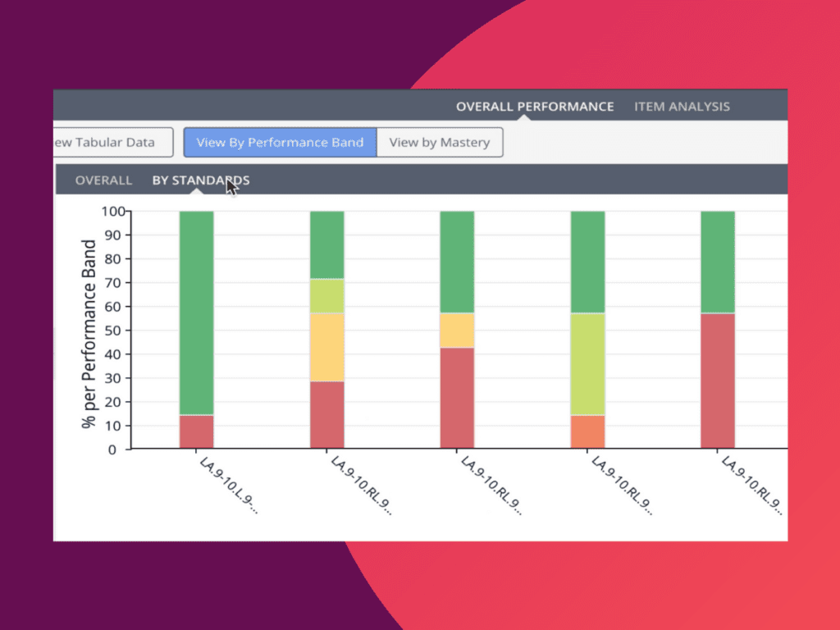Open the Overall Performance tab
This screenshot has width=840, height=630.
pyautogui.click(x=534, y=107)
